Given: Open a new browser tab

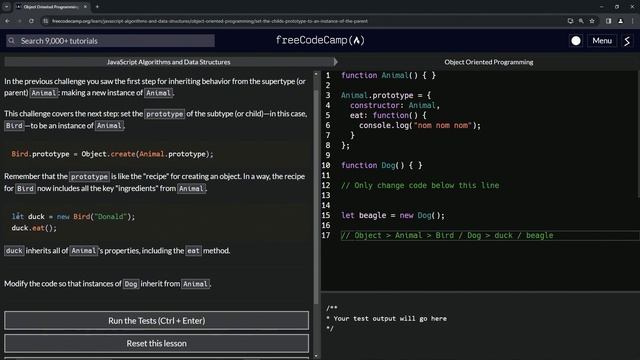Looking at the screenshot, I should [97, 7].
